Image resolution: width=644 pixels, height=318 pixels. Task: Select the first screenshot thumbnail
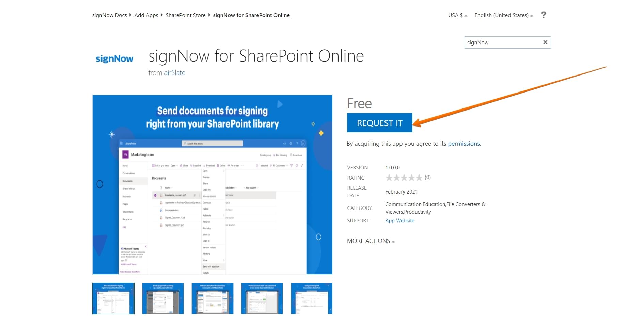(x=113, y=298)
